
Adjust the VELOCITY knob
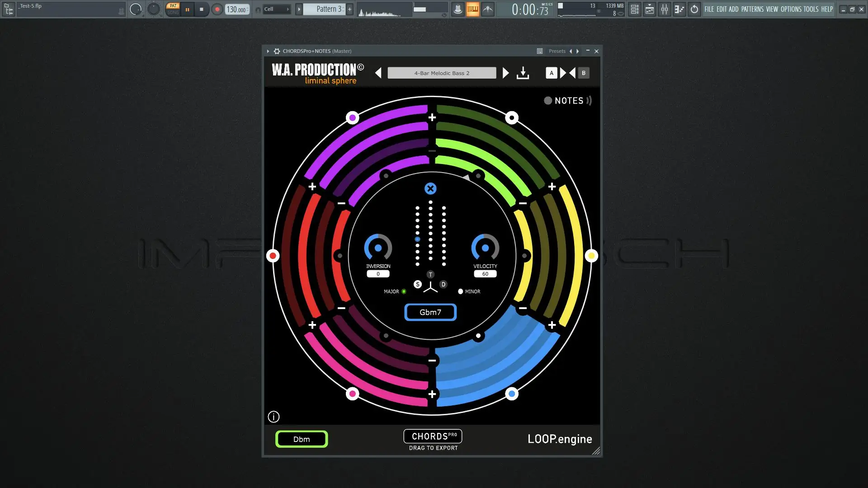[484, 249]
